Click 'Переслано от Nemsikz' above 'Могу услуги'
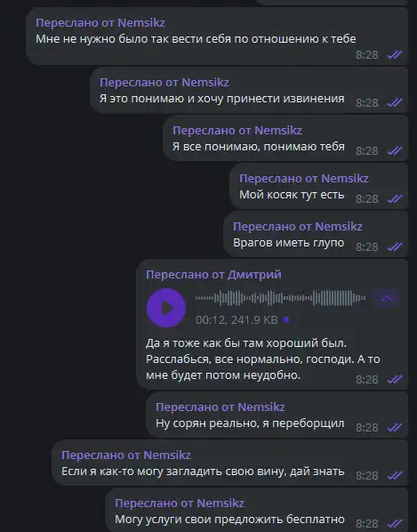Image resolution: width=417 pixels, height=532 pixels. pyautogui.click(x=180, y=504)
